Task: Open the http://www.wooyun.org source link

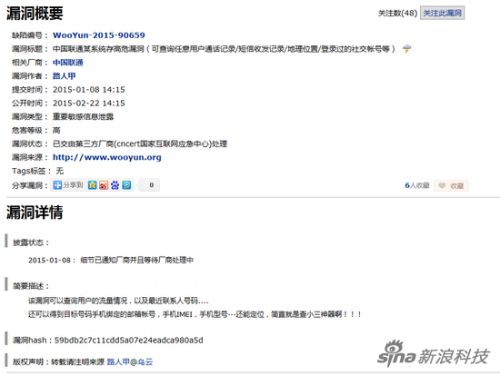Action: pyautogui.click(x=107, y=157)
